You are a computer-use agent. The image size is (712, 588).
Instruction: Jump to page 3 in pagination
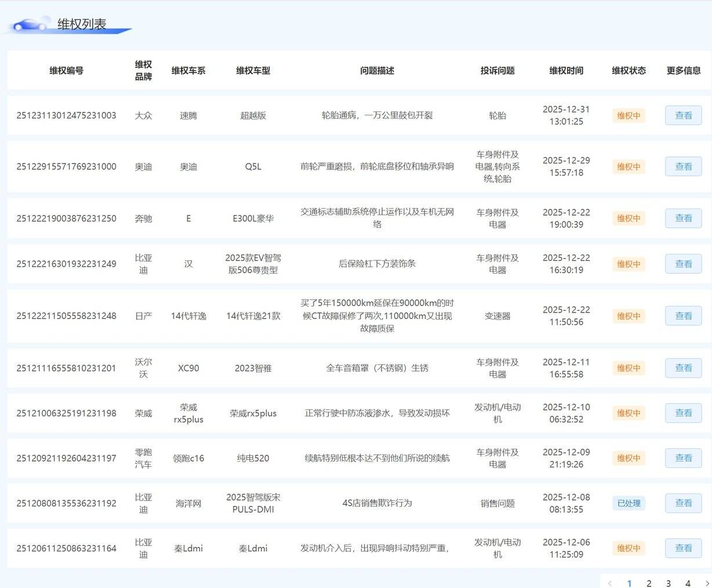click(x=669, y=583)
